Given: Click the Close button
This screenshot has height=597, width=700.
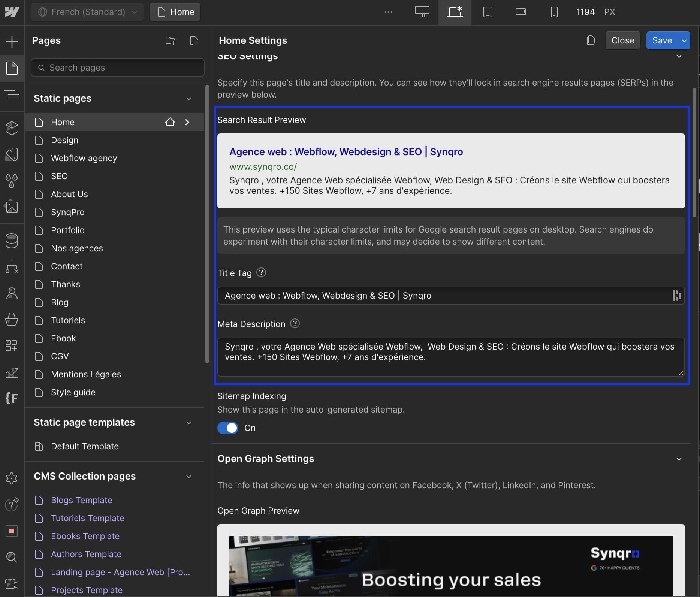Looking at the screenshot, I should tap(623, 40).
